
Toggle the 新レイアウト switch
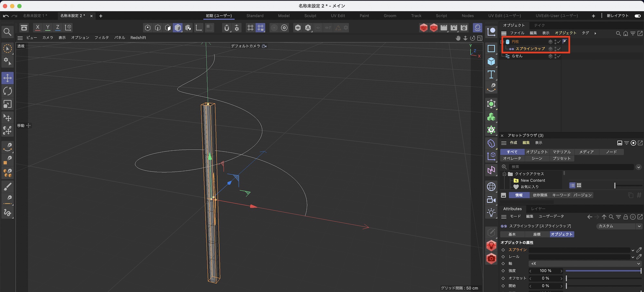click(637, 16)
